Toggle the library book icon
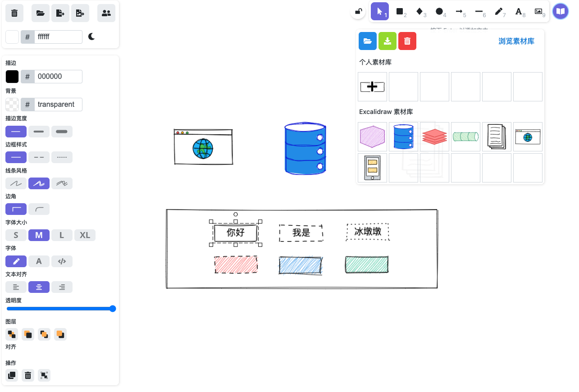 [561, 11]
